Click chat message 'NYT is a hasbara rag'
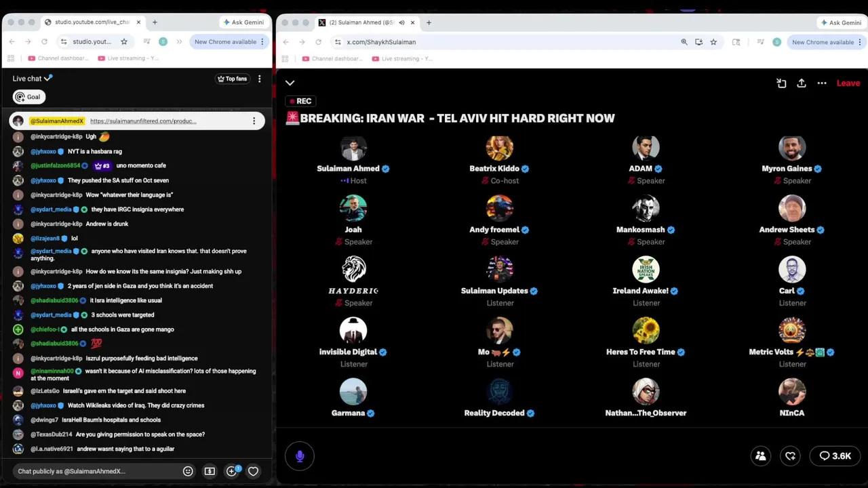Image resolution: width=868 pixels, height=488 pixels. click(95, 151)
